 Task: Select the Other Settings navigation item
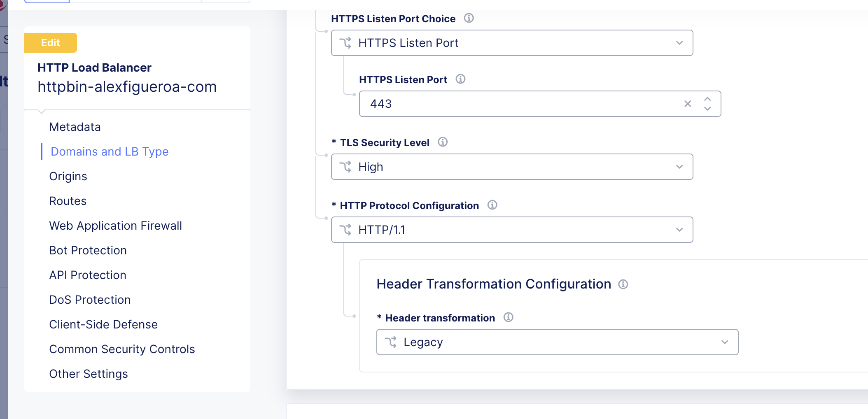click(x=88, y=374)
